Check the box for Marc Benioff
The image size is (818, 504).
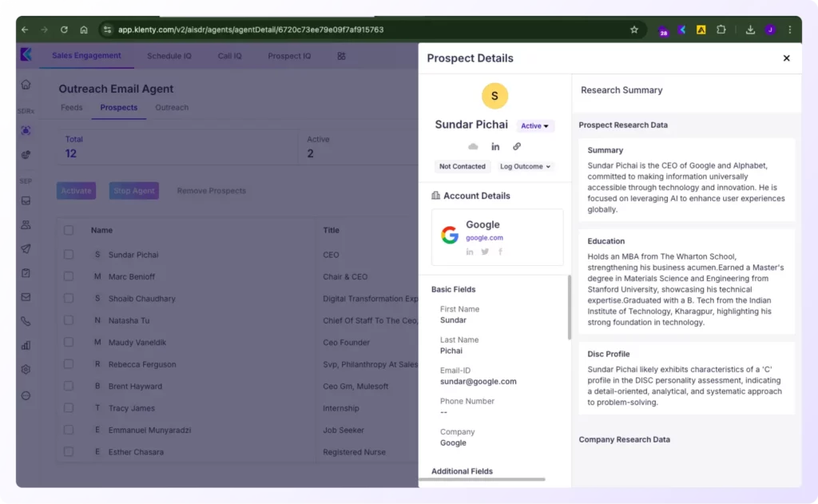tap(69, 276)
